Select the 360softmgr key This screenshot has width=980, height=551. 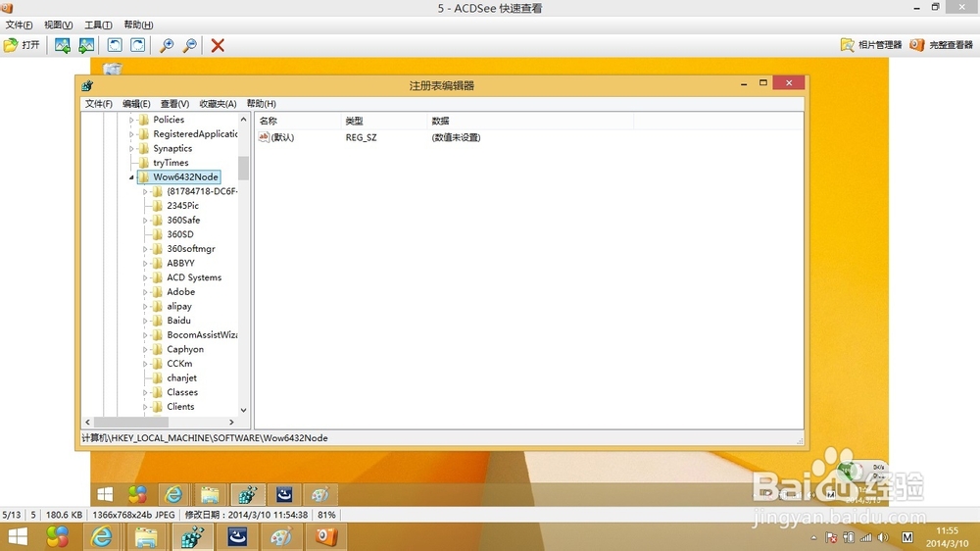tap(191, 249)
